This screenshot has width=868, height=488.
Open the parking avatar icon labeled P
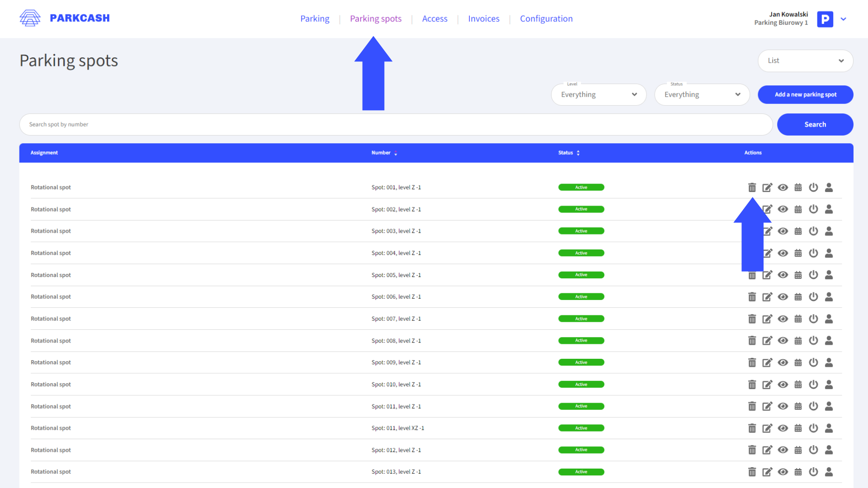tap(825, 19)
